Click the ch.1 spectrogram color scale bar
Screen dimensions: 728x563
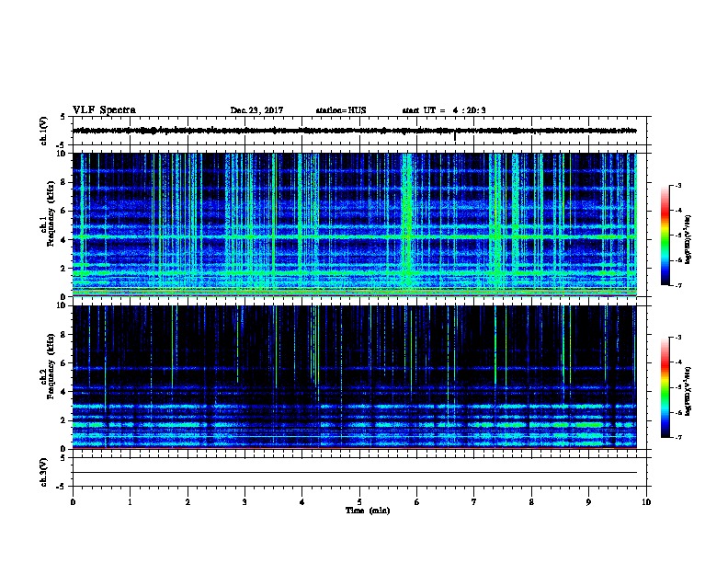pyautogui.click(x=665, y=236)
